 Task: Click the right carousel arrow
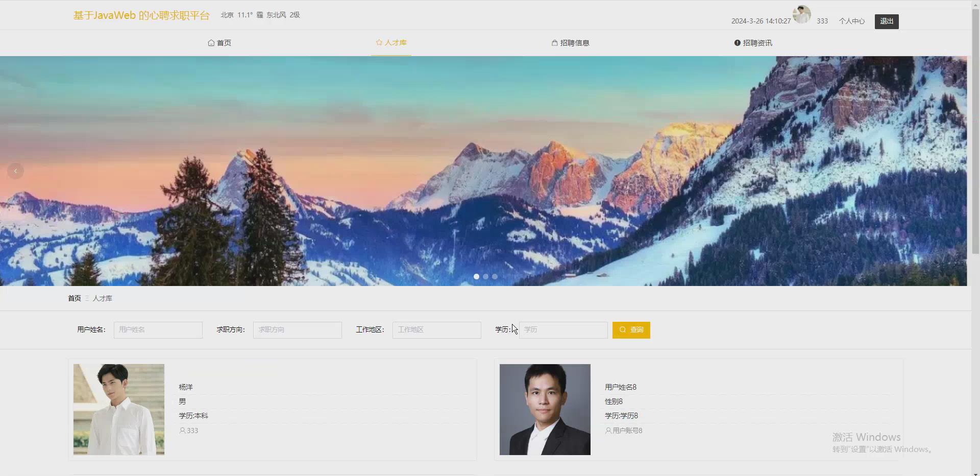(956, 171)
